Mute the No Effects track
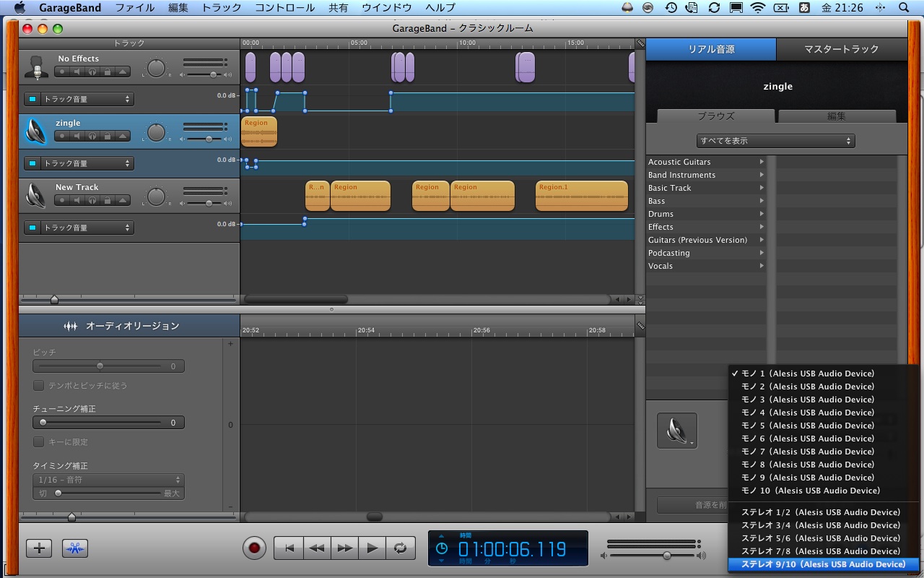 coord(78,72)
